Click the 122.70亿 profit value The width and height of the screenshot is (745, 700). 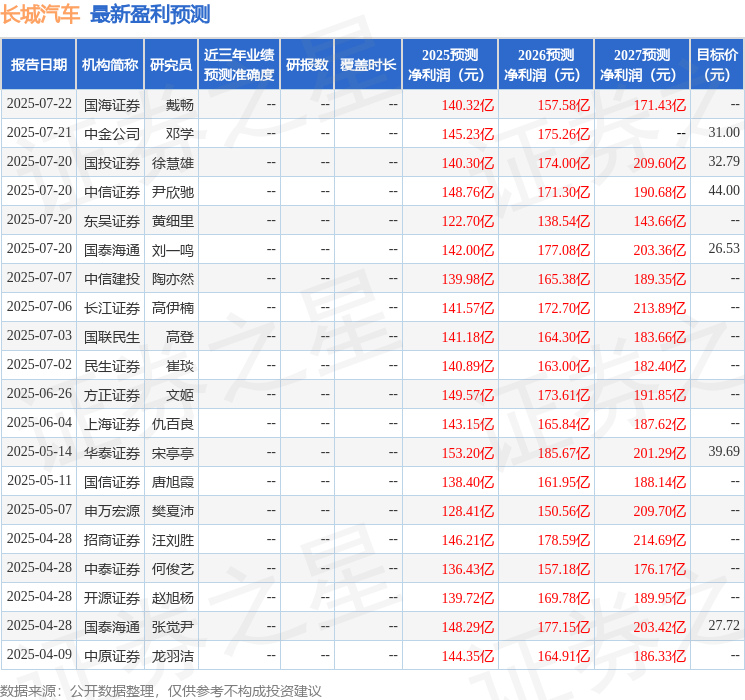[x=468, y=221]
